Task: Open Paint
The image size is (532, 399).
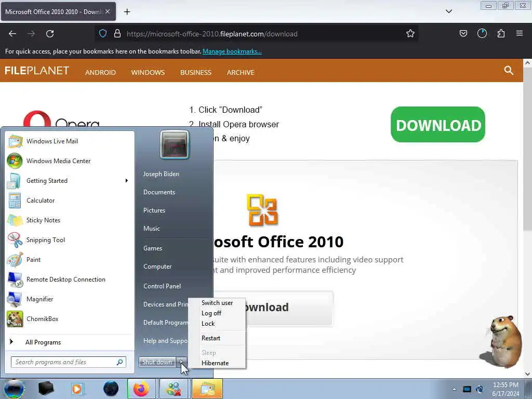Action: point(70,260)
